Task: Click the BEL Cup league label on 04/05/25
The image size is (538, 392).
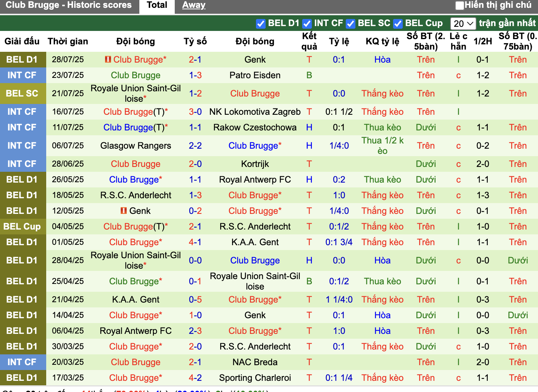Action: [22, 227]
